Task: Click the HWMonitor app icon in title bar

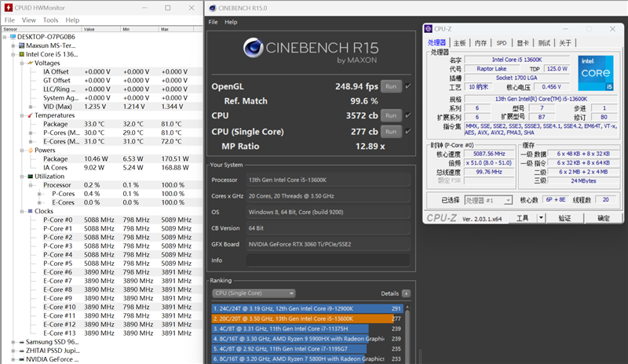Action: click(x=8, y=8)
